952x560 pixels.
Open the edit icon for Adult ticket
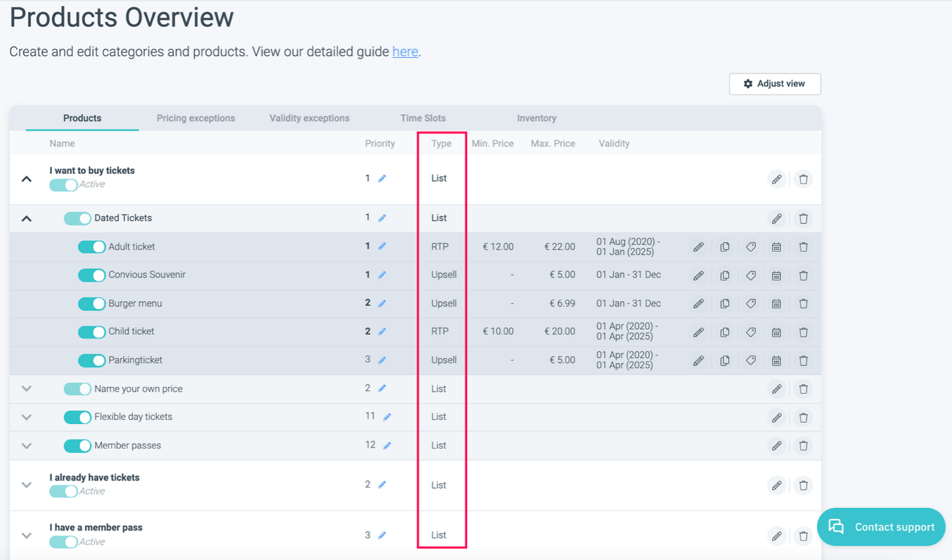(x=698, y=247)
